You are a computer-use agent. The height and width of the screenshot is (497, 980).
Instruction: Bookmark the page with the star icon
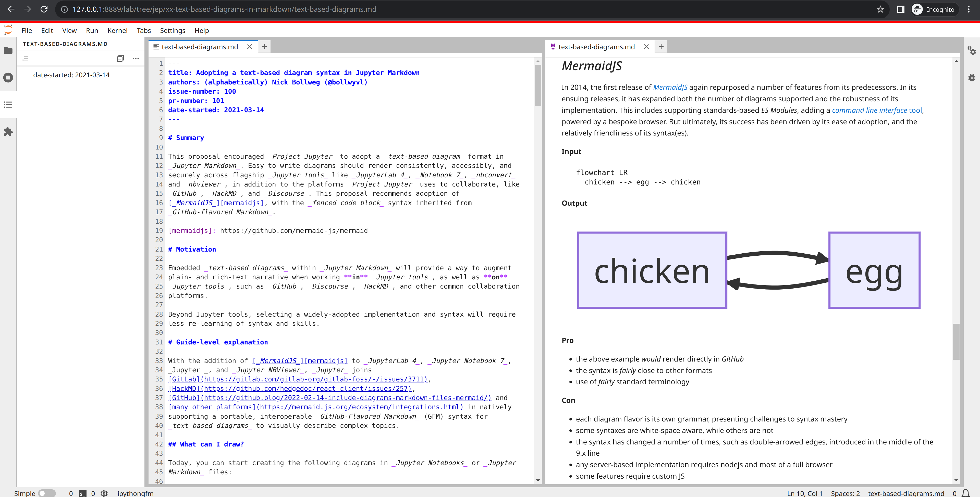coord(880,9)
